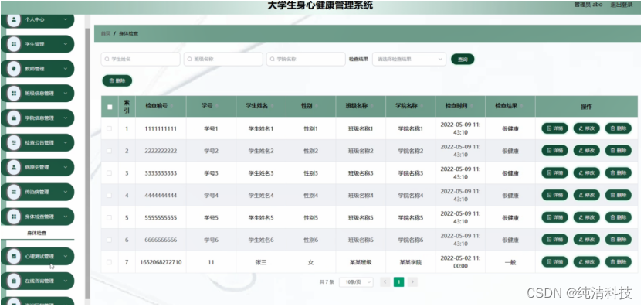Click the pin icon beside 教师管理
This screenshot has height=307, width=644.
14,69
